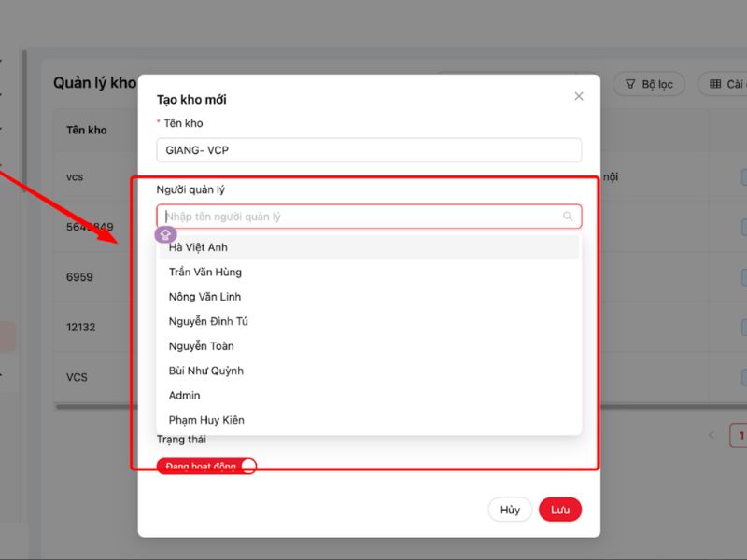Viewport: 747px width, 560px height.
Task: Select Nguyễn Đình Tú option
Action: [208, 321]
